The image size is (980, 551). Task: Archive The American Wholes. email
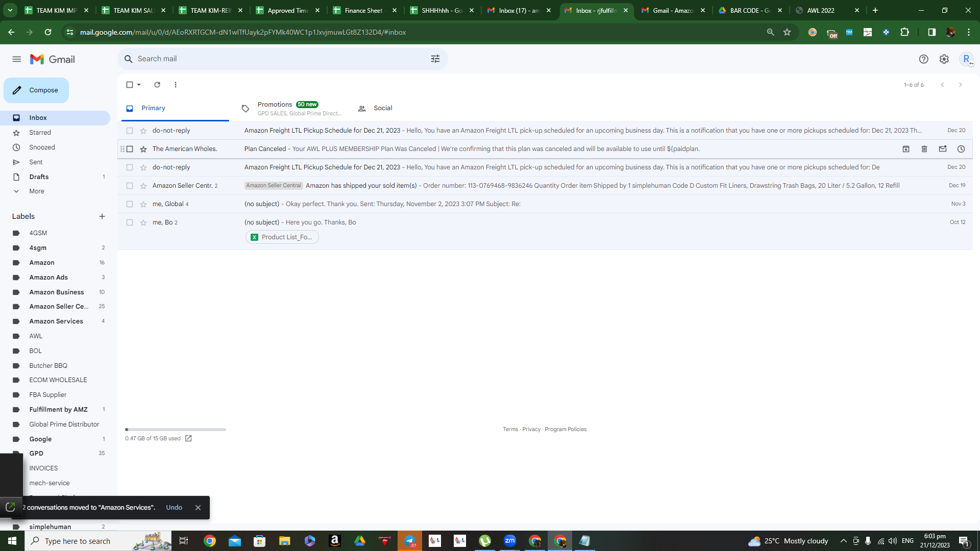pyautogui.click(x=906, y=149)
